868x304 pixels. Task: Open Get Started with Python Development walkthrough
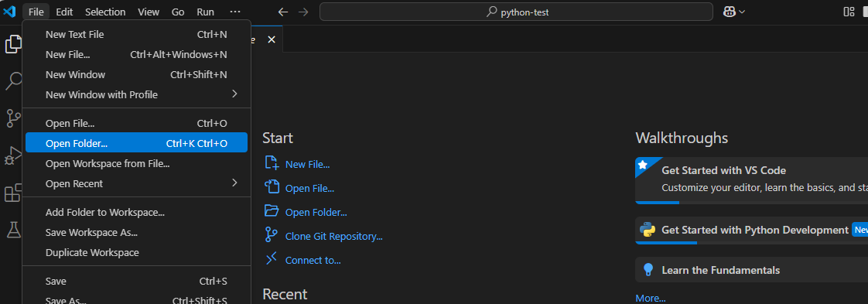tap(752, 231)
